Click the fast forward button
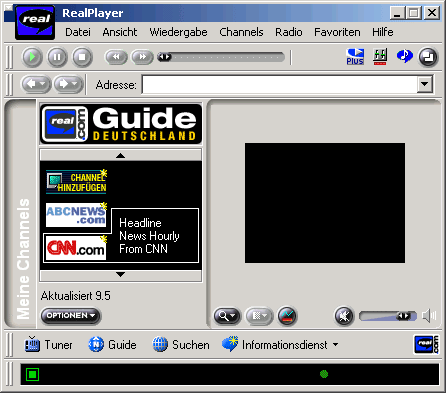The height and width of the screenshot is (393, 446). (142, 57)
